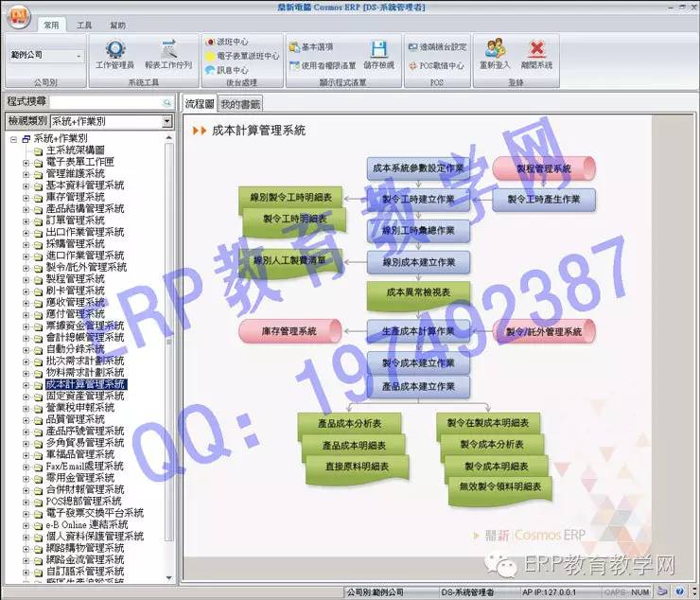This screenshot has height=600, width=700.
Task: Click 報表工作佇列 report queue icon
Action: click(168, 55)
